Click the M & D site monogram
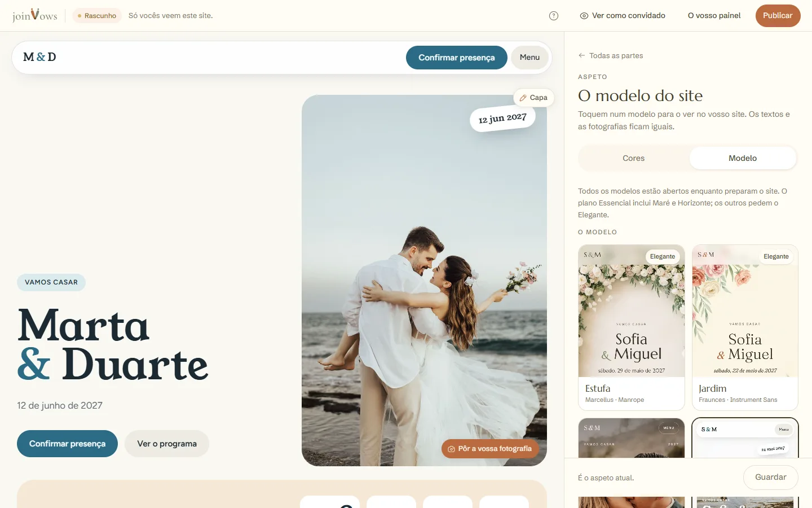 (x=39, y=57)
